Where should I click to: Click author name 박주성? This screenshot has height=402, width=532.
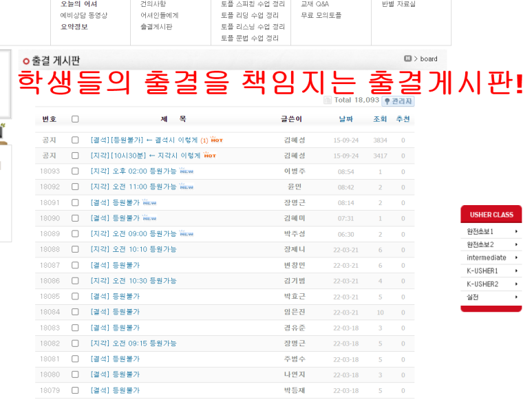click(295, 234)
